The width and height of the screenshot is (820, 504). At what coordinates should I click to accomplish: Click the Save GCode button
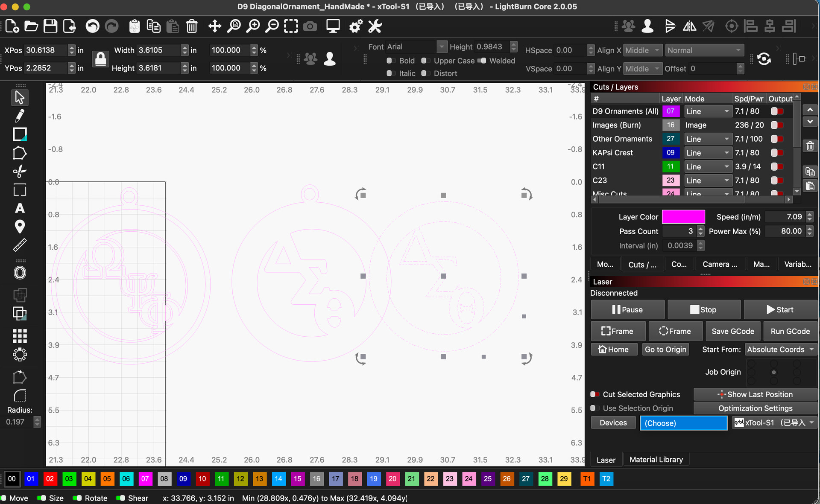(x=732, y=331)
